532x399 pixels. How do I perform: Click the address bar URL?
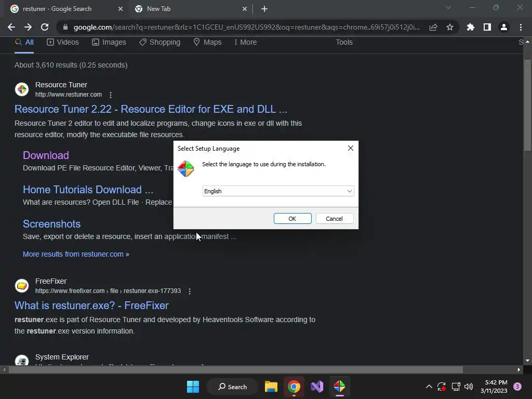[246, 27]
